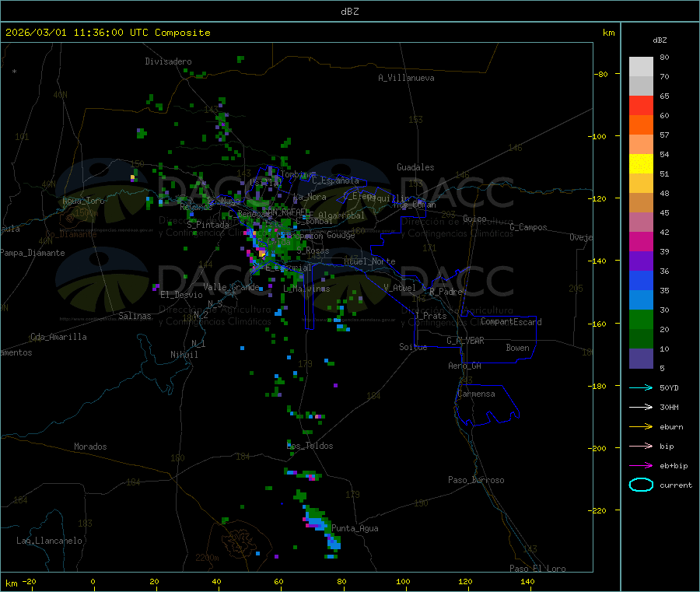Click the 'dBZ' heading above the color scale
This screenshot has width=700, height=592.
[x=660, y=40]
